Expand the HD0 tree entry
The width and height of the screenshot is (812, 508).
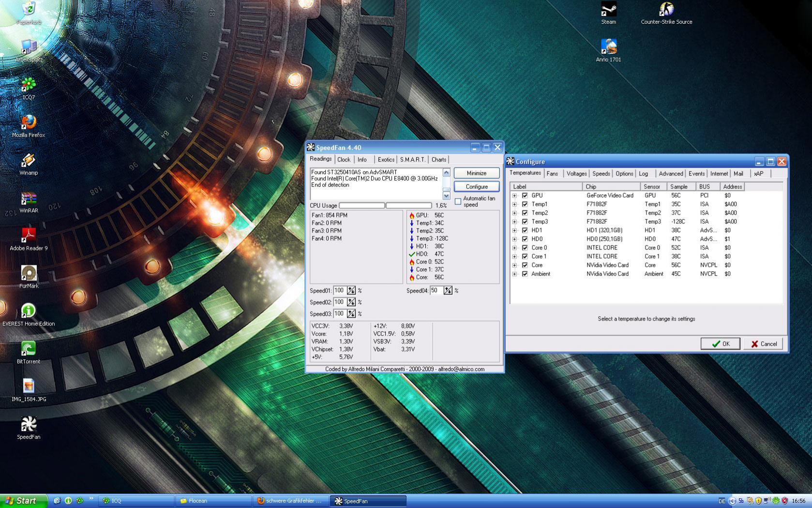(x=514, y=239)
